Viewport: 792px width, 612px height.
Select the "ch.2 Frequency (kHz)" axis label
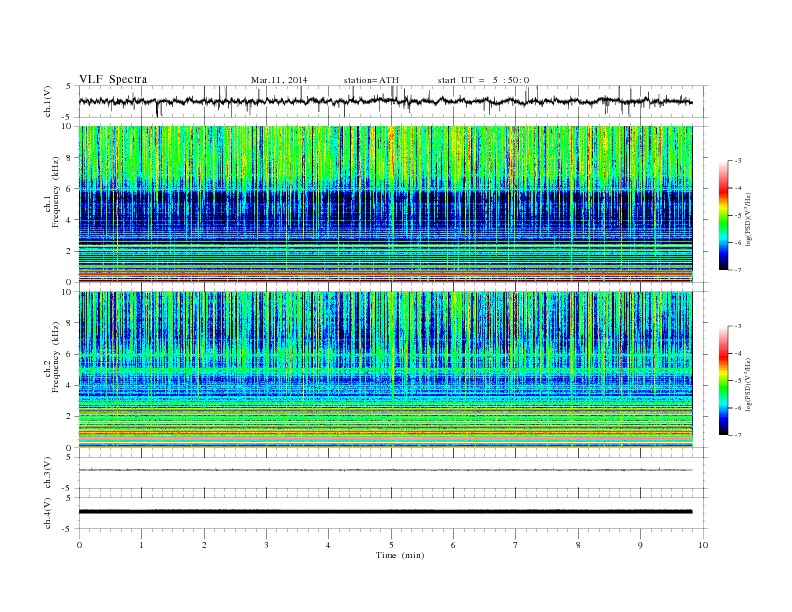click(52, 357)
